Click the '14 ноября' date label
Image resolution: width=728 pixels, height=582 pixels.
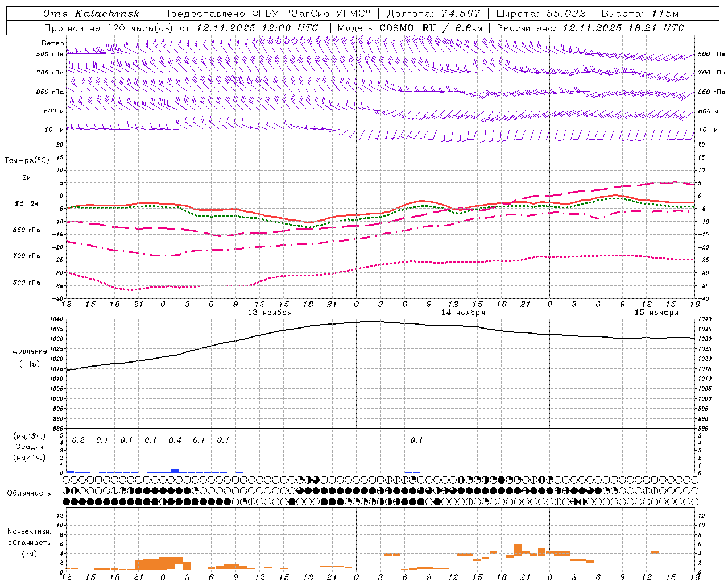pos(463,313)
